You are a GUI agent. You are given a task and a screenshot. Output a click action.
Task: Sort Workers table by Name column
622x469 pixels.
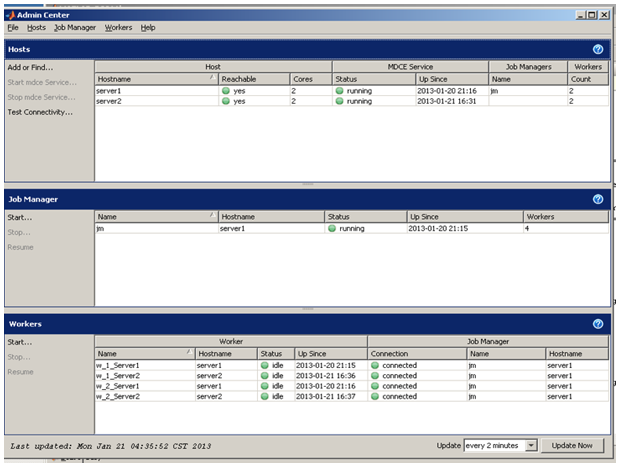(x=145, y=354)
